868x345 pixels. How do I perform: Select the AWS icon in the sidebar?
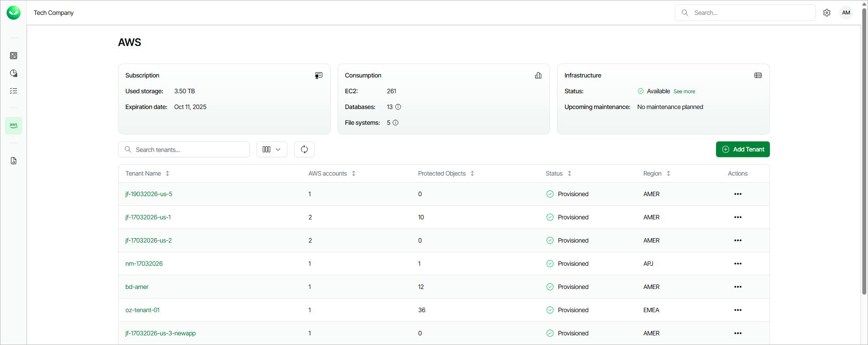(14, 126)
